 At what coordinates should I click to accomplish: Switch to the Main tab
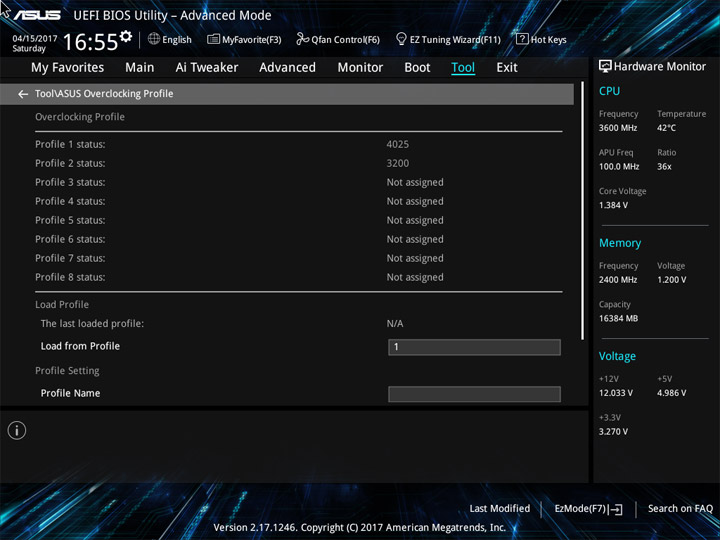coord(140,68)
